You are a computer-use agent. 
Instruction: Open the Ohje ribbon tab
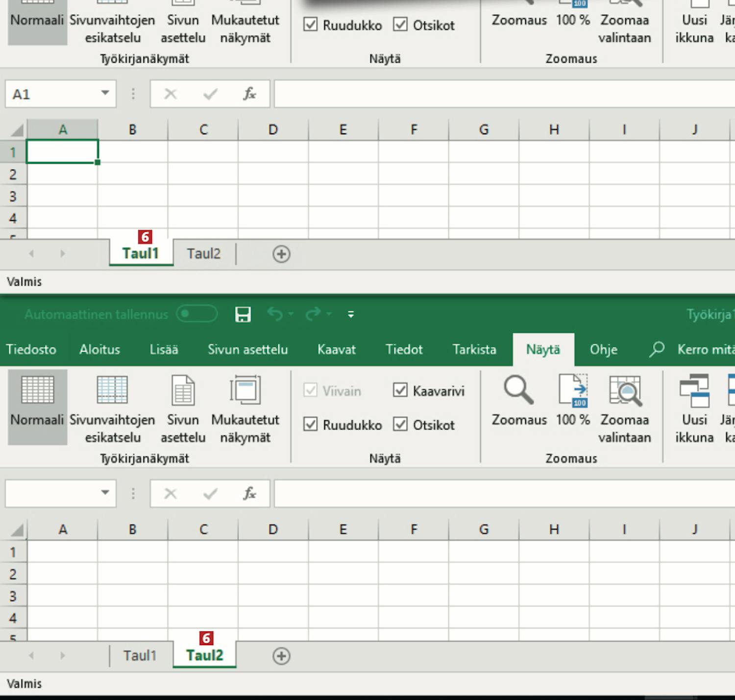[603, 350]
